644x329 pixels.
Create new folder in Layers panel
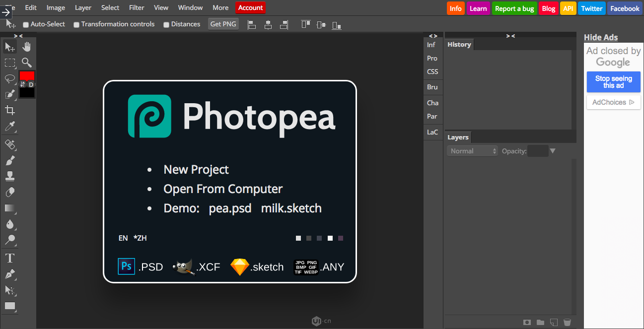(541, 323)
